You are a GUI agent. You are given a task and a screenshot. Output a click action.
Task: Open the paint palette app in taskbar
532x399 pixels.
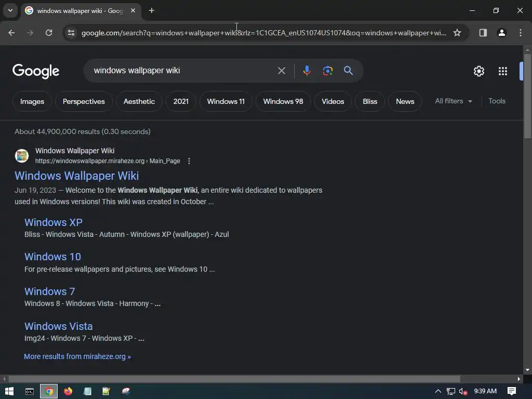point(126,391)
